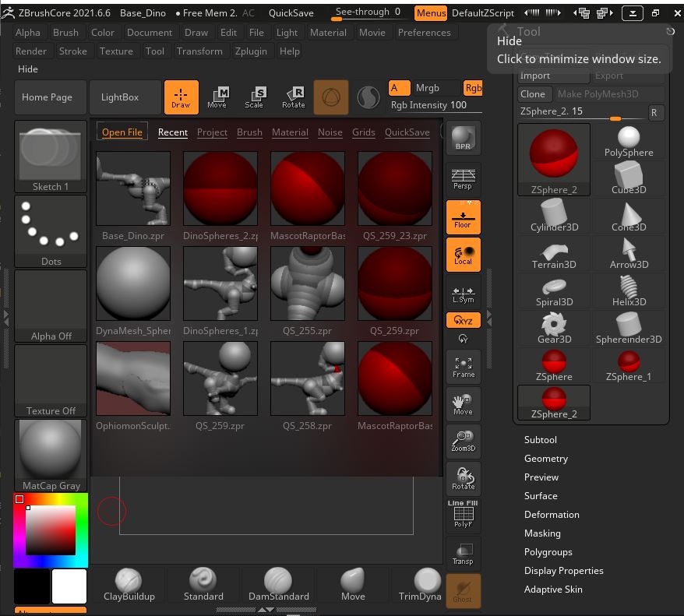Toggle Local symmetry L.Sym
The height and width of the screenshot is (616, 684).
(x=463, y=293)
